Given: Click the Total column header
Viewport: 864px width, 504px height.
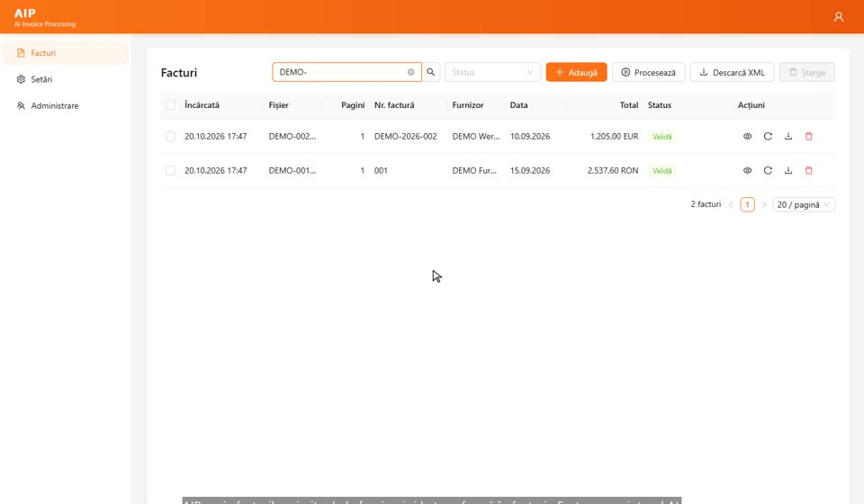Looking at the screenshot, I should tap(629, 104).
